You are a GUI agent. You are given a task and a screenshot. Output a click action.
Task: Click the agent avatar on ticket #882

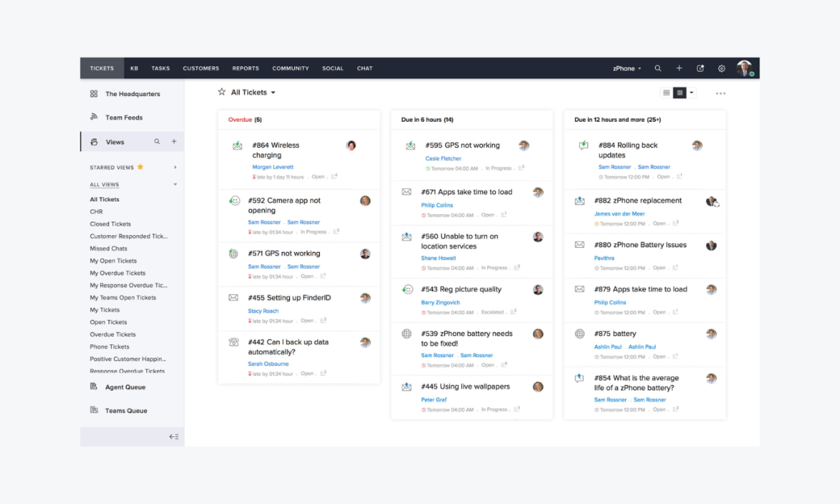712,201
